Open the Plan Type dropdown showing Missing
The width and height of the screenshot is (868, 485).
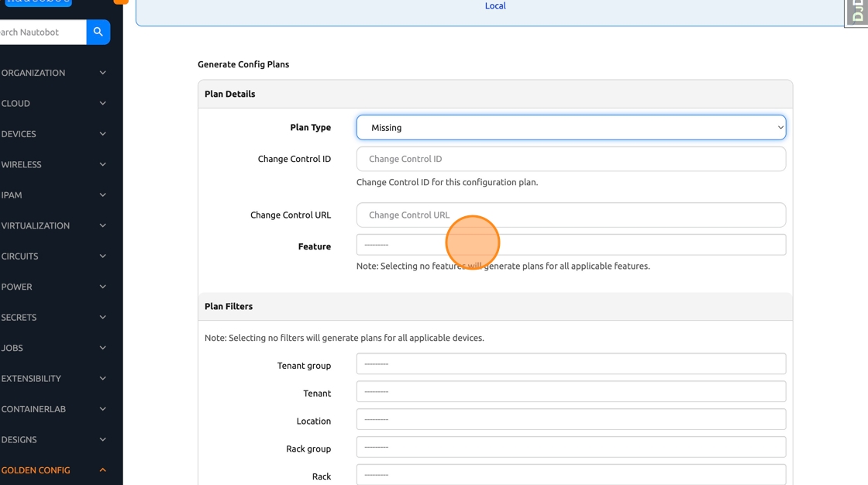click(570, 127)
